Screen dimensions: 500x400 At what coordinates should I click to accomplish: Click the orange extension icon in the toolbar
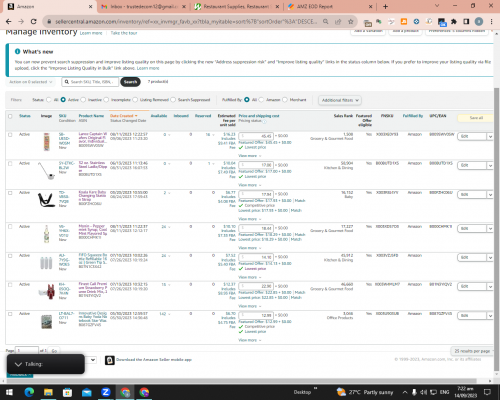pos(404,21)
